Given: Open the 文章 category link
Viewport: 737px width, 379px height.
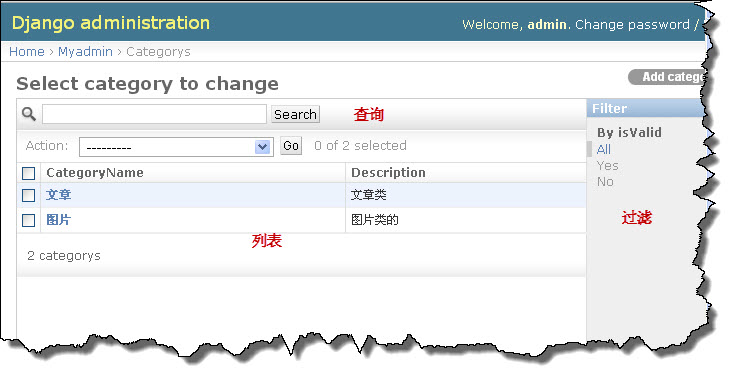Looking at the screenshot, I should (x=58, y=195).
